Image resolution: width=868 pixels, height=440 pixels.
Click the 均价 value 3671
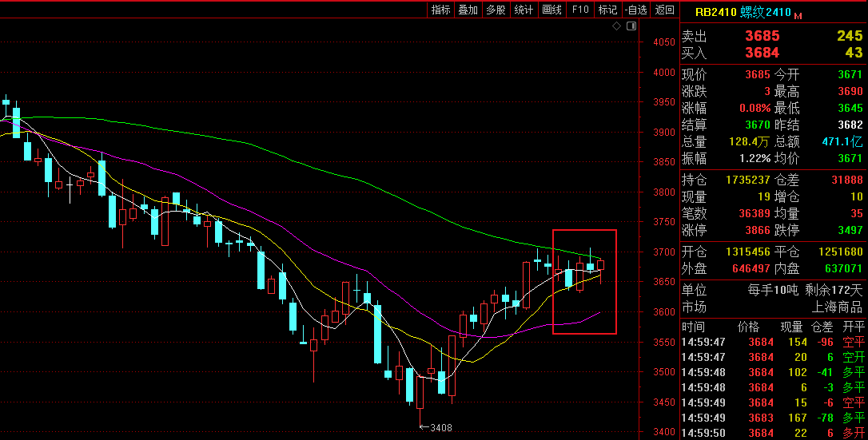(850, 158)
